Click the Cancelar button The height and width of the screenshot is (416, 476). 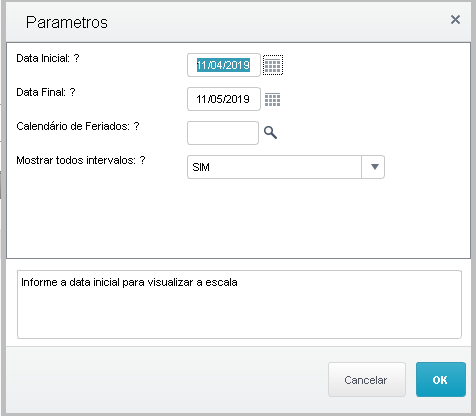click(x=367, y=380)
